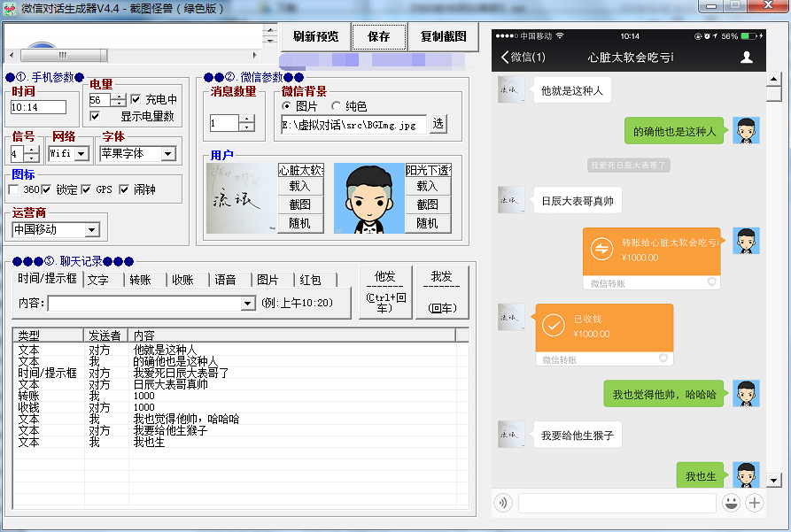Click the 选 background file browse button
Screen dimensions: 791x532
[438, 124]
